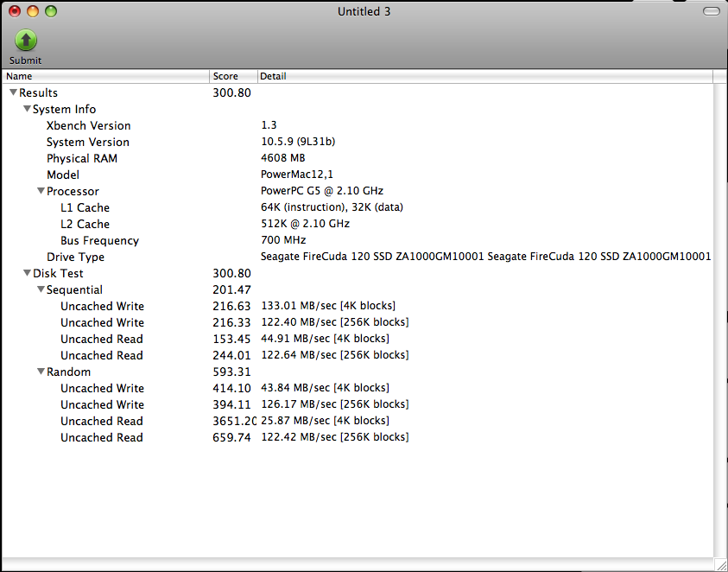Select the Uncached Write row scoring 216.33

358,322
